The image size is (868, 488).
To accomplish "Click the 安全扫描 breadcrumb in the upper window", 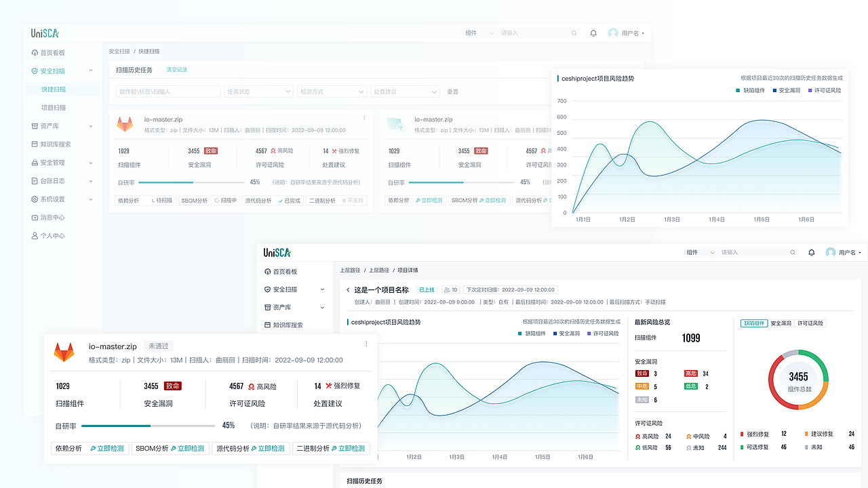I will click(119, 52).
